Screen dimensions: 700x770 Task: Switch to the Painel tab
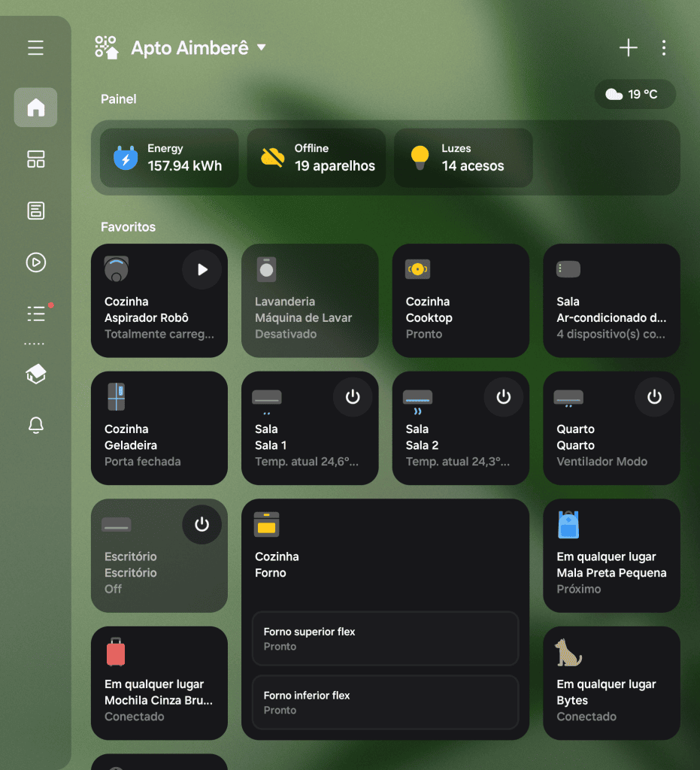118,99
